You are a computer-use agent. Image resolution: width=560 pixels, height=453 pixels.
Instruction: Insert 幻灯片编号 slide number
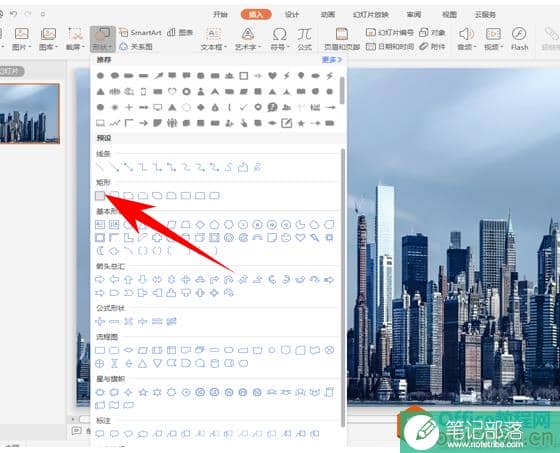(x=390, y=33)
